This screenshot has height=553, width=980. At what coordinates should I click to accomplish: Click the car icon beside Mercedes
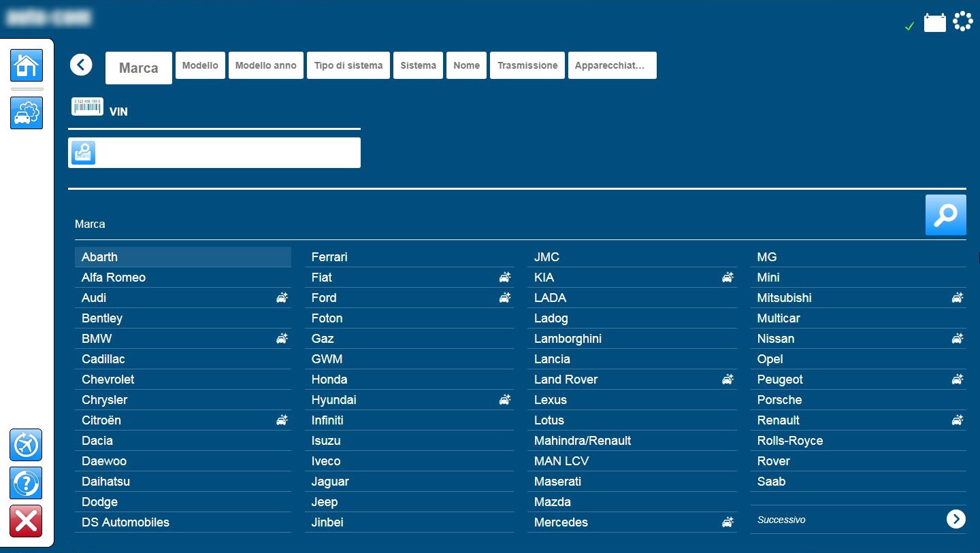coord(728,522)
